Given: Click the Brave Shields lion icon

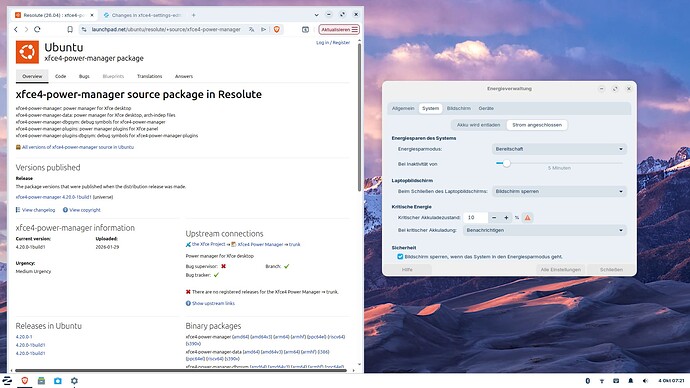Looking at the screenshot, I should click(277, 29).
